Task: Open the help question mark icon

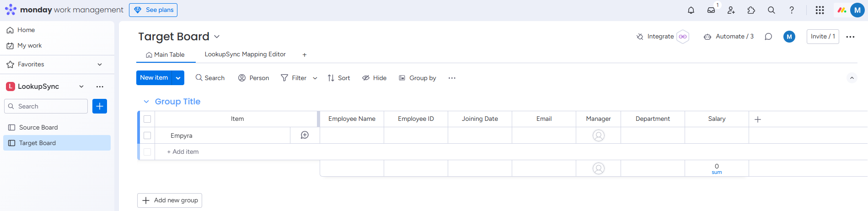Action: click(792, 10)
